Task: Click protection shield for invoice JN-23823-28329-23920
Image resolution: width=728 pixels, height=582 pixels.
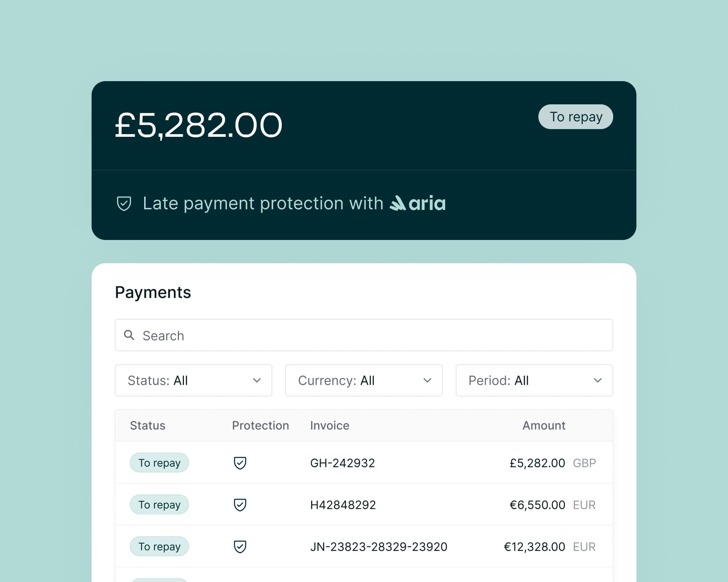Action: tap(240, 546)
